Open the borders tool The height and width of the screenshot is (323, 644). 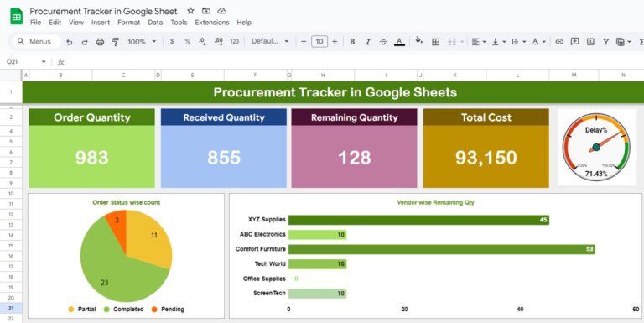coord(436,41)
